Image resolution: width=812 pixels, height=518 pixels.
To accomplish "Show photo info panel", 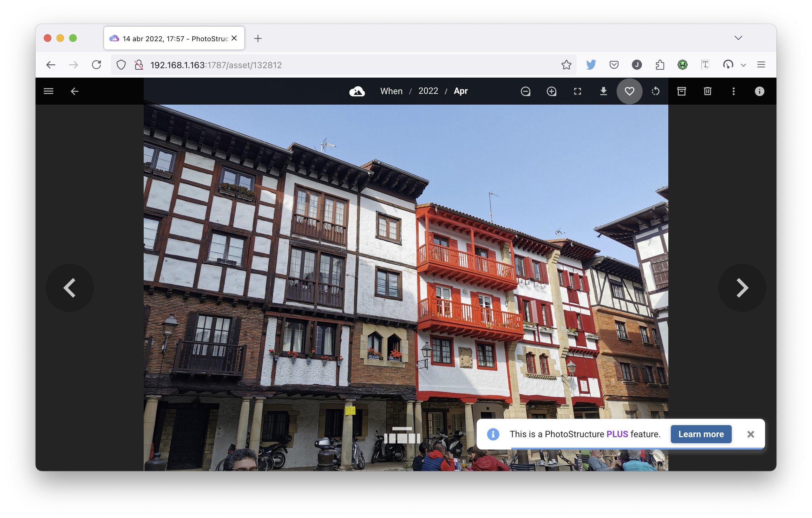I will point(759,91).
